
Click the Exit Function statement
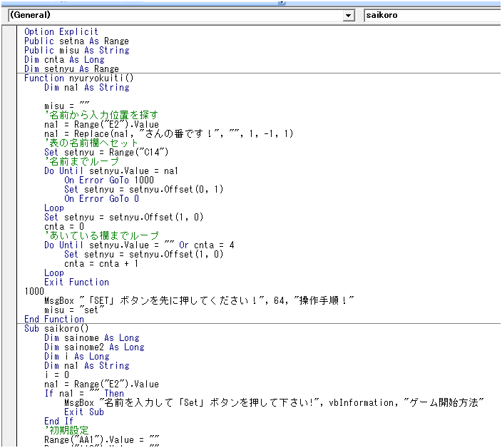pos(76,282)
